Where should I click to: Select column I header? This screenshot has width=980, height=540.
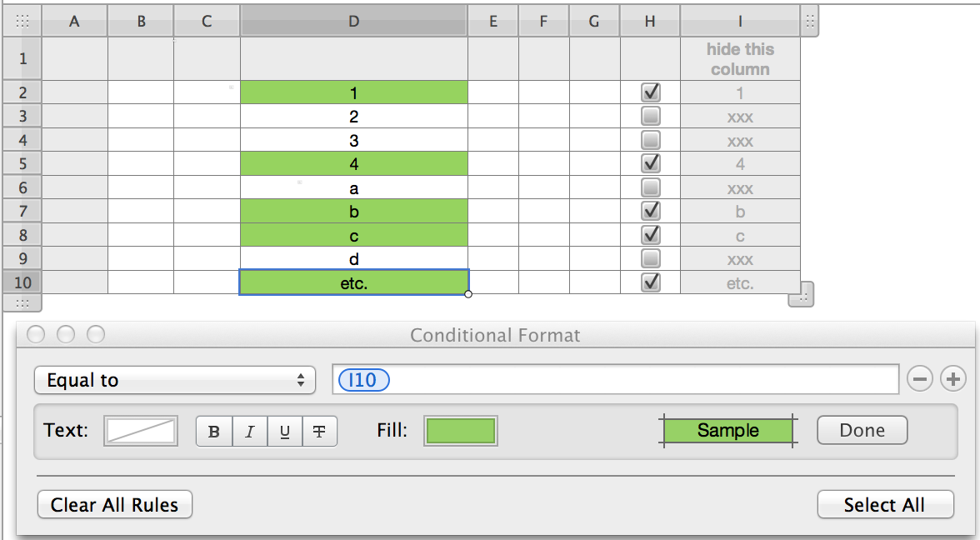[740, 22]
